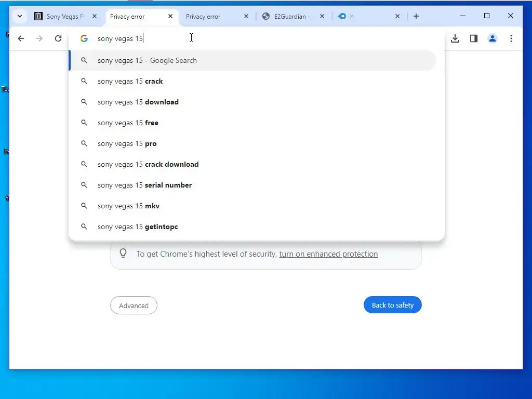532x399 pixels.
Task: Open the profile avatar menu
Action: [493, 38]
